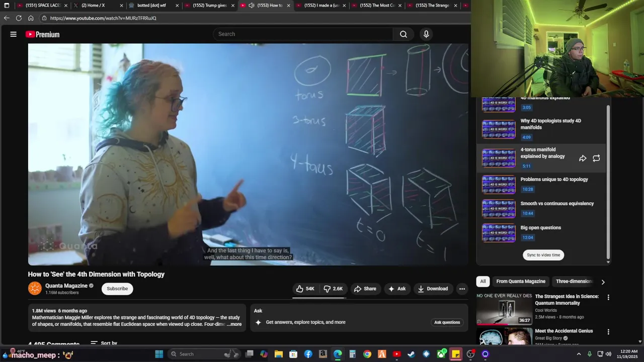This screenshot has height=362, width=644.
Task: Open the Ask AI button
Action: coord(396,289)
